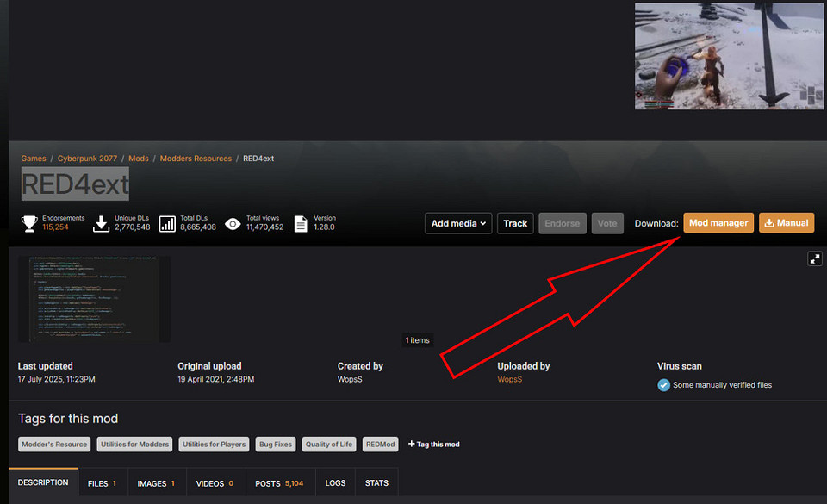View the LOGS tab

[335, 483]
